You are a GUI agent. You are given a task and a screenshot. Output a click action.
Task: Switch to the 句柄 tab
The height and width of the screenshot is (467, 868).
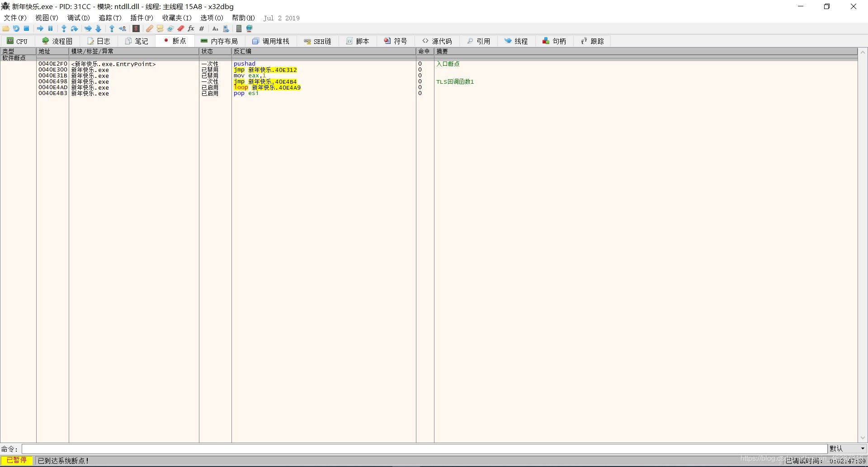point(555,41)
